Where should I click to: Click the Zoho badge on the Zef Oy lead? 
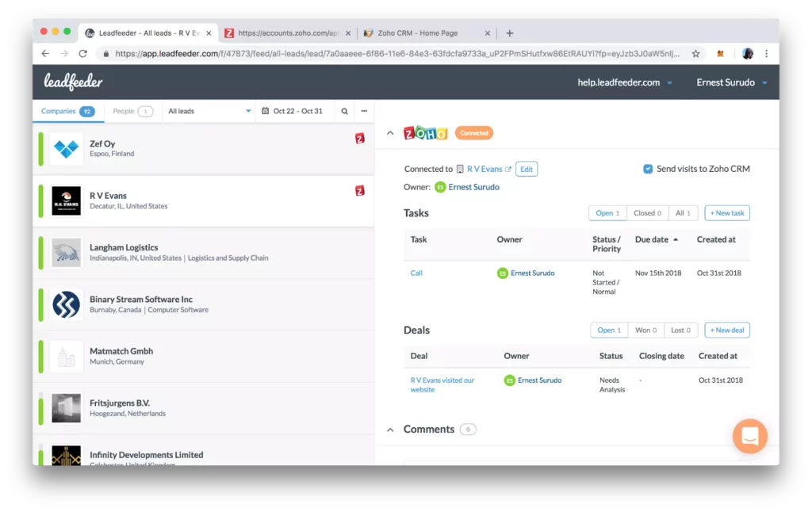pos(360,138)
